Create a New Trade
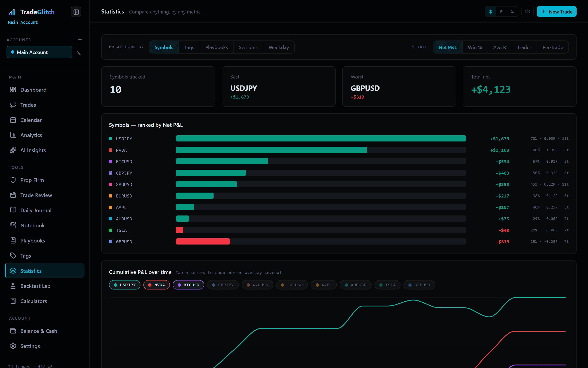Screen dimensions: 588x368 (556, 11)
